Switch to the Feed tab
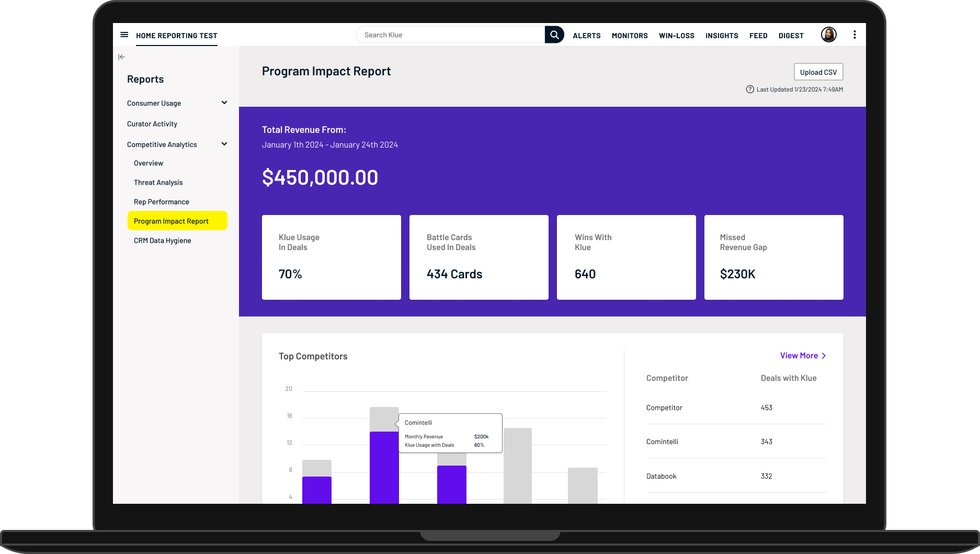The image size is (980, 554). (x=758, y=36)
